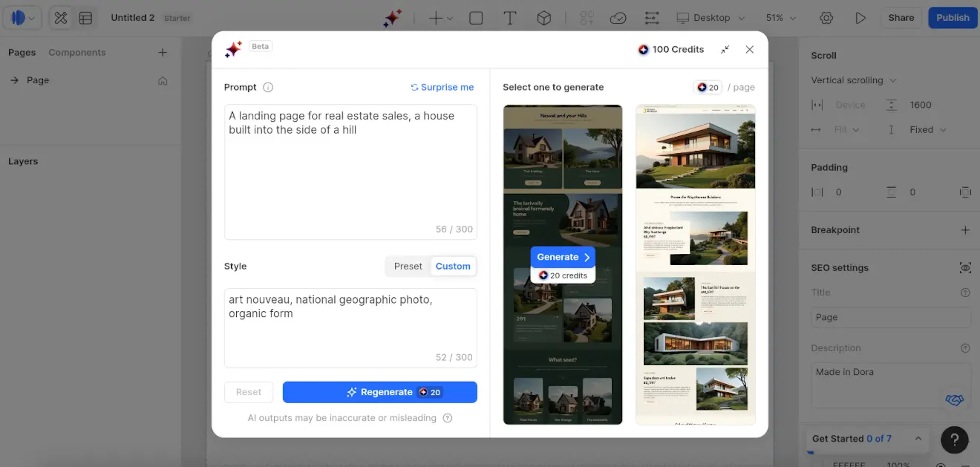Image resolution: width=980 pixels, height=467 pixels.
Task: Select the Text tool
Action: pos(510,18)
